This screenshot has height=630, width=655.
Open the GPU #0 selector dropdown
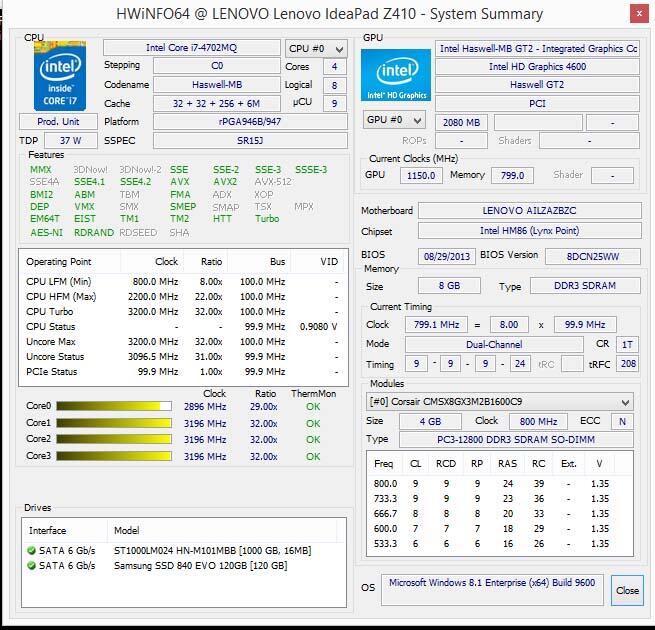click(394, 120)
